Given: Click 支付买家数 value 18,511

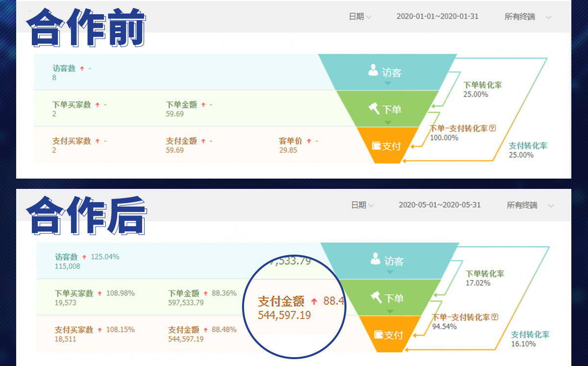Looking at the screenshot, I should tap(65, 339).
